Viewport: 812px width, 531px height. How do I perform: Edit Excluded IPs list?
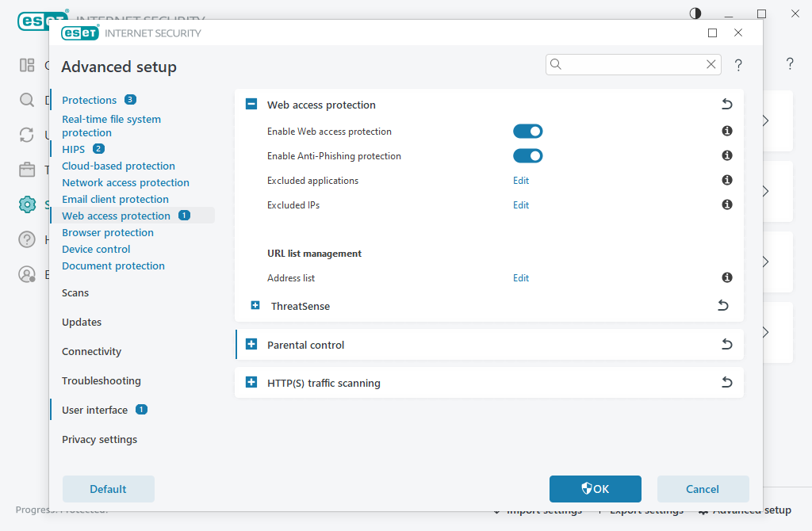pyautogui.click(x=521, y=205)
